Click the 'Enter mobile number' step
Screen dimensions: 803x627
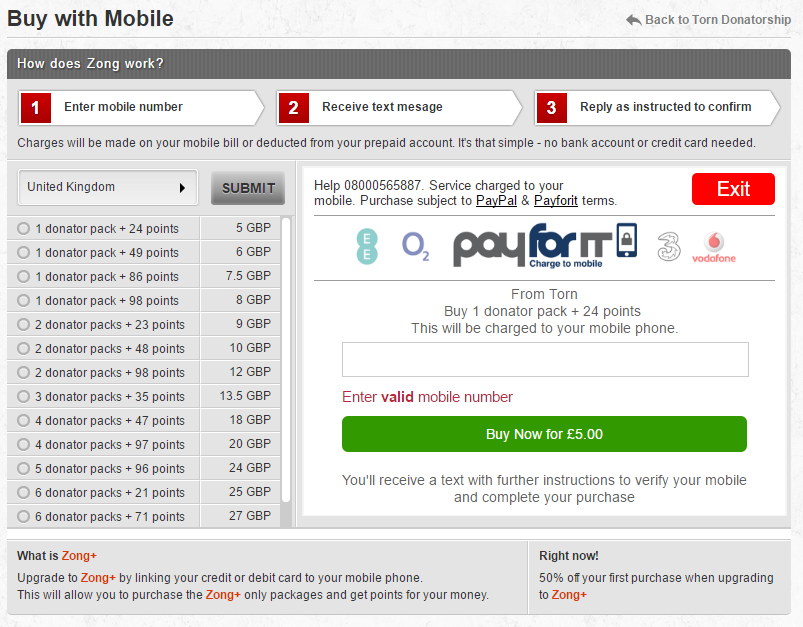click(x=141, y=108)
